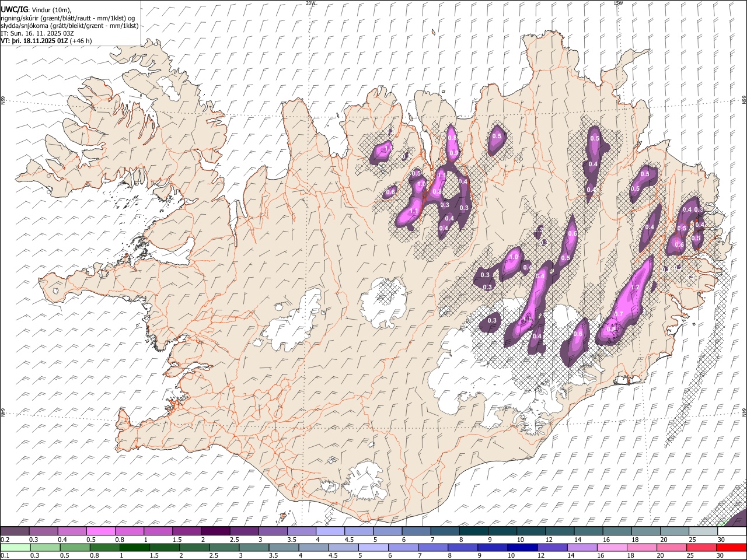Click the red 30 swatch at end of bottom legend row
Screen dimensions: 747x560
coord(731,548)
